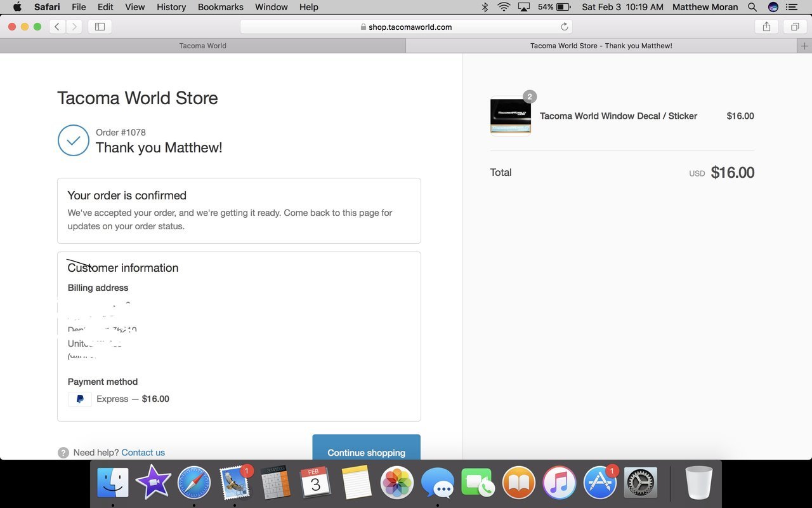
Task: Click the item price $16.00
Action: 740,116
